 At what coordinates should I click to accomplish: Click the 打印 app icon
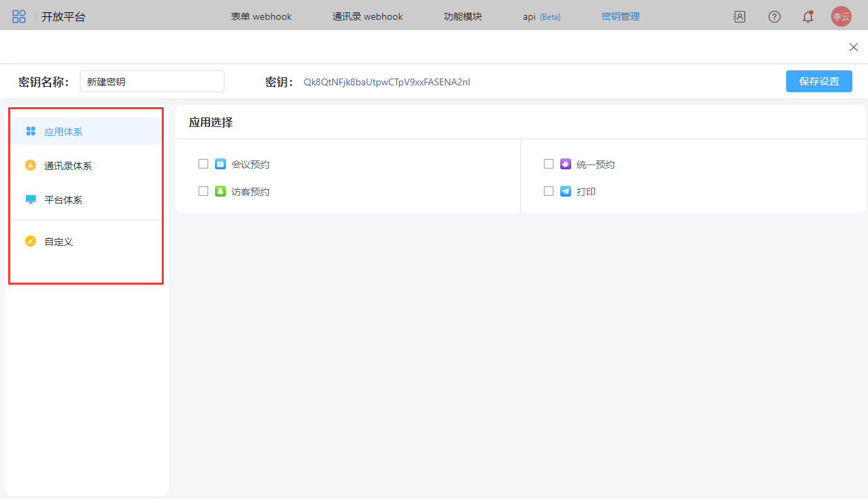coord(566,191)
